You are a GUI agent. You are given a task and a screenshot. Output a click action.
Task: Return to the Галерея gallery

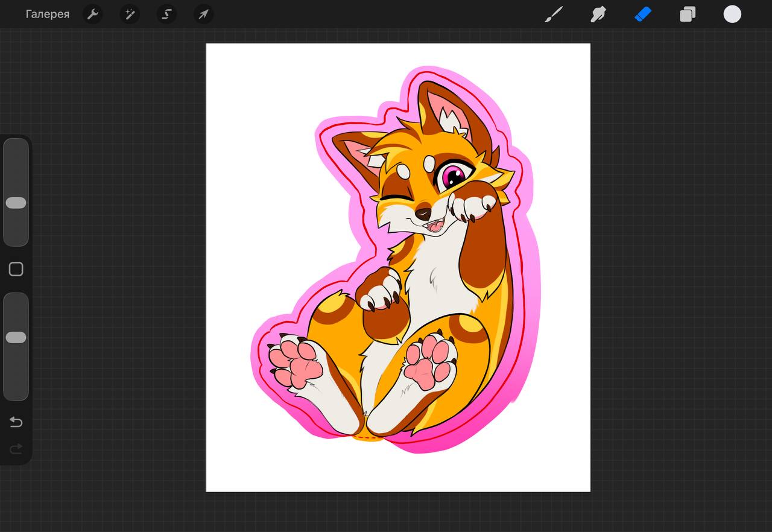(47, 14)
